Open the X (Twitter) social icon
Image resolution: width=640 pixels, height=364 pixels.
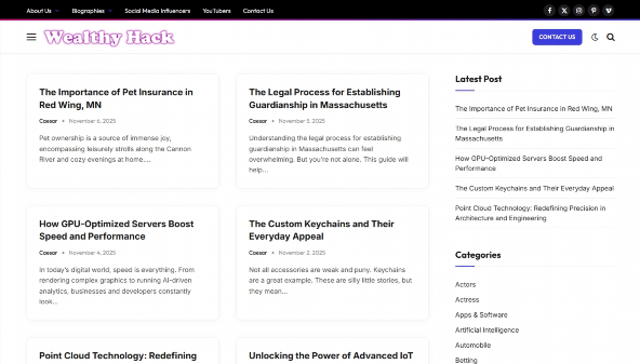click(x=564, y=11)
